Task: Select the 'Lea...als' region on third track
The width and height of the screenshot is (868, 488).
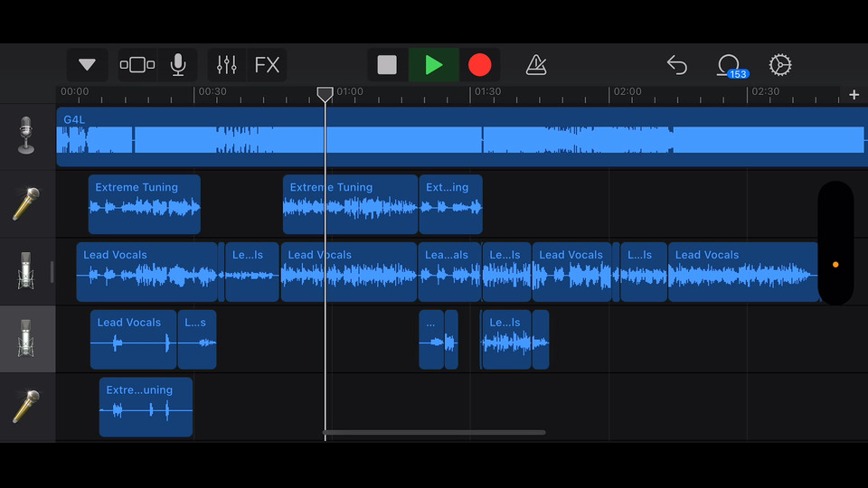Action: (x=449, y=272)
